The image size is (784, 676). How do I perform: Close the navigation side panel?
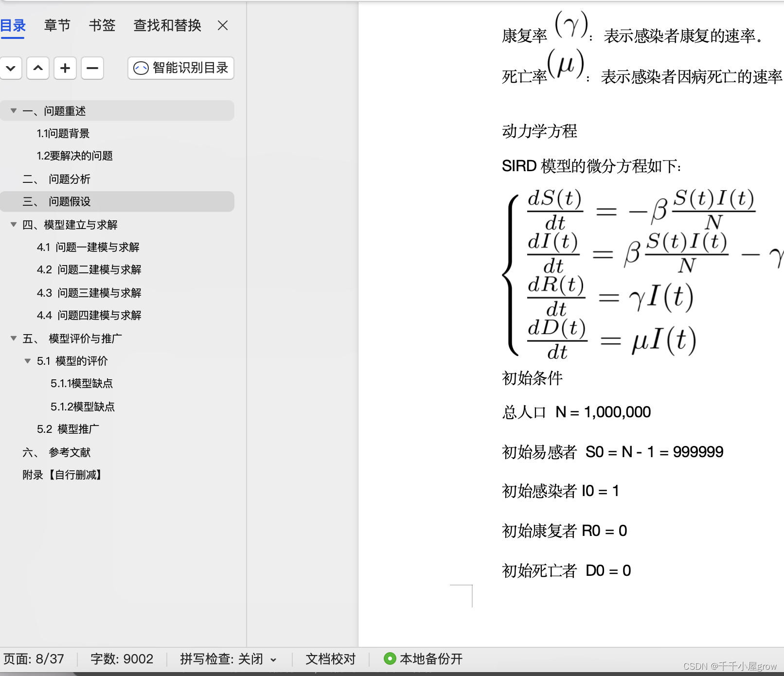click(x=223, y=25)
